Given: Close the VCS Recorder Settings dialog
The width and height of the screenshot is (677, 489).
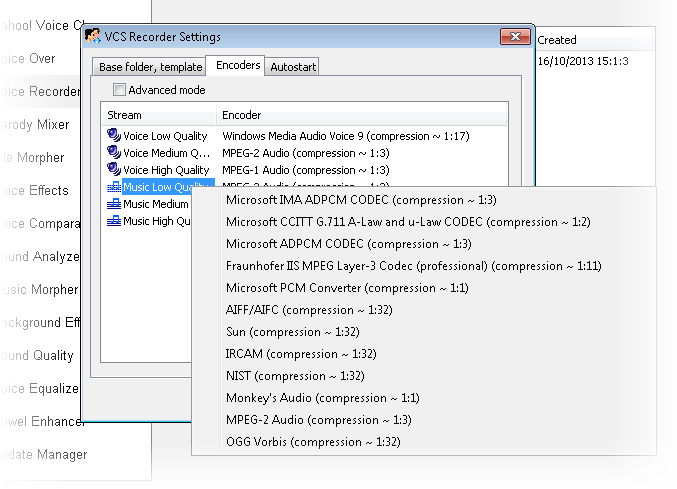Looking at the screenshot, I should 515,37.
